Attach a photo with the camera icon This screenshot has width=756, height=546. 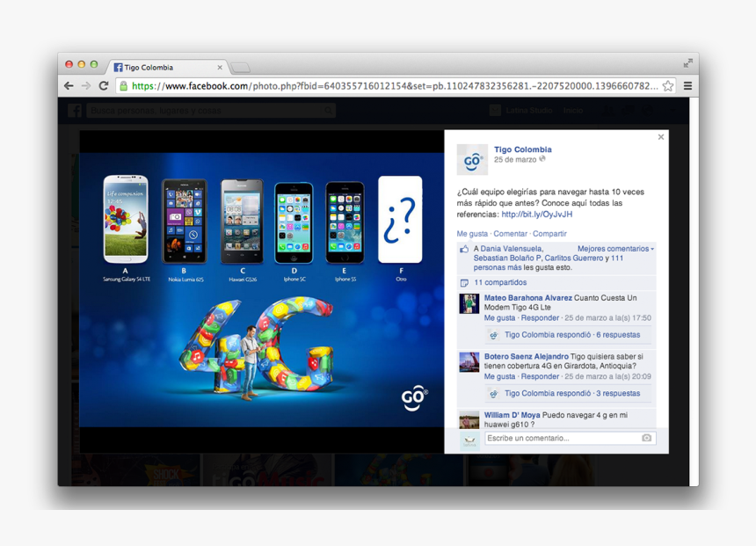point(646,438)
